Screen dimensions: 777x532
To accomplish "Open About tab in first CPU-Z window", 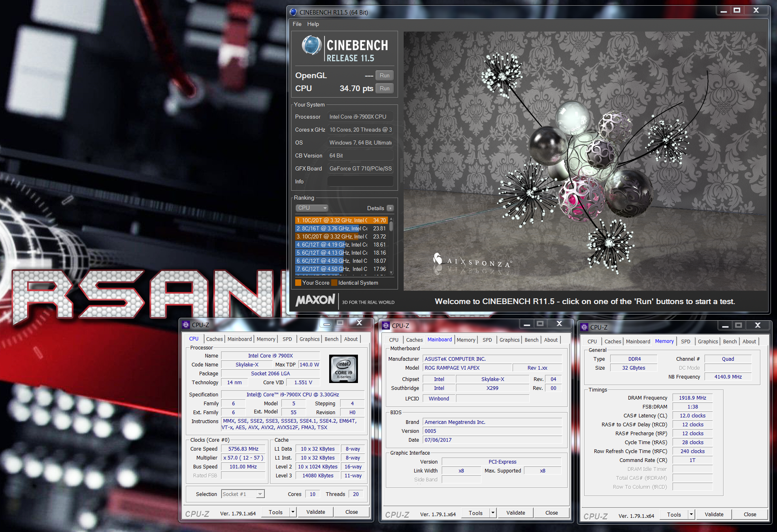I will 351,339.
